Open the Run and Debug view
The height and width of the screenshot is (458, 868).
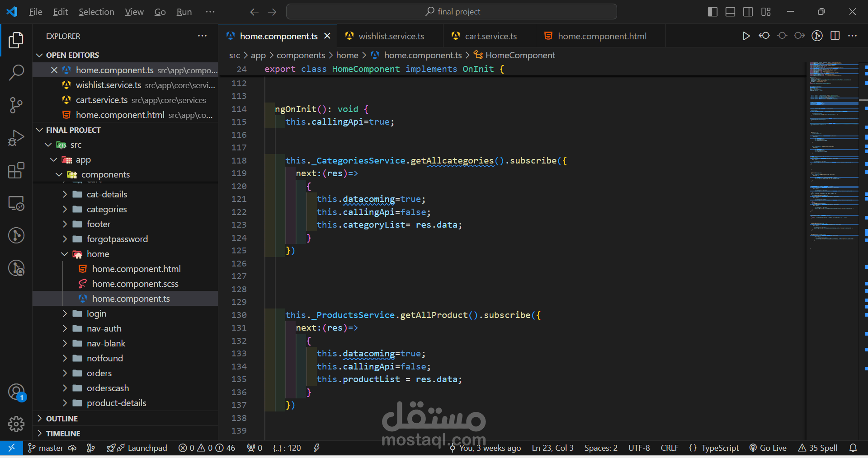[16, 138]
